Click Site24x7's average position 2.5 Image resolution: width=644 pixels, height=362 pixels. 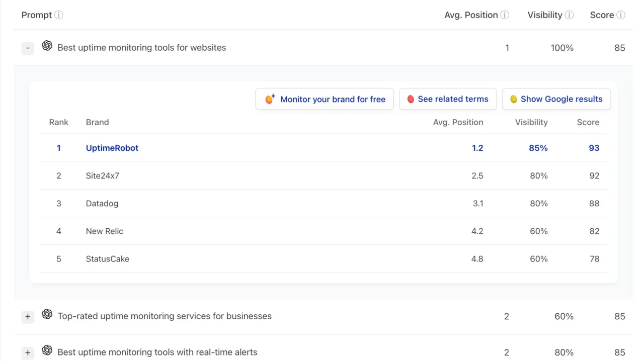click(477, 175)
